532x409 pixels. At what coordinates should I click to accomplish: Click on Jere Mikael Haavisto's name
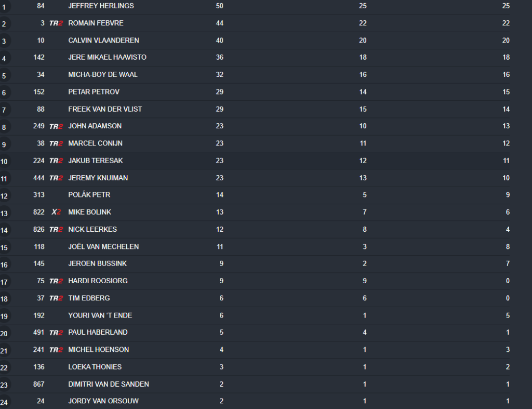[x=107, y=57]
